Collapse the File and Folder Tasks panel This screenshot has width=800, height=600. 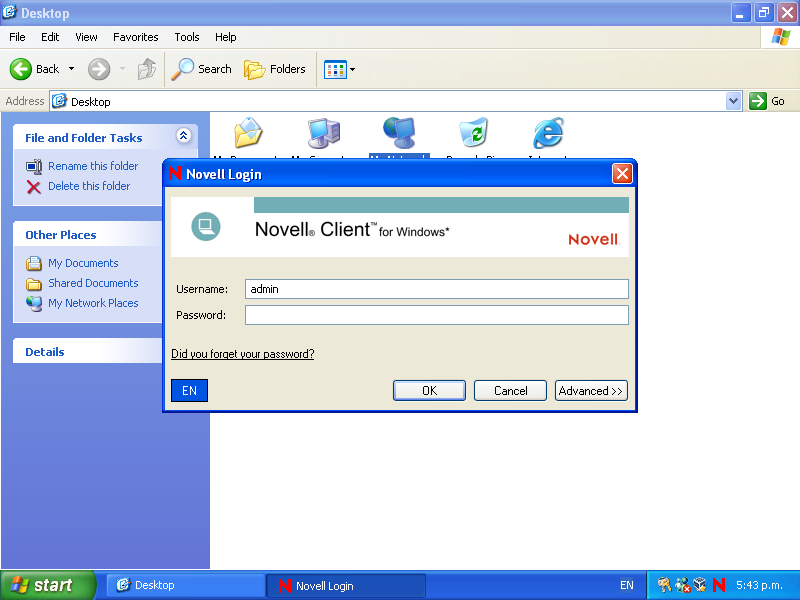184,136
